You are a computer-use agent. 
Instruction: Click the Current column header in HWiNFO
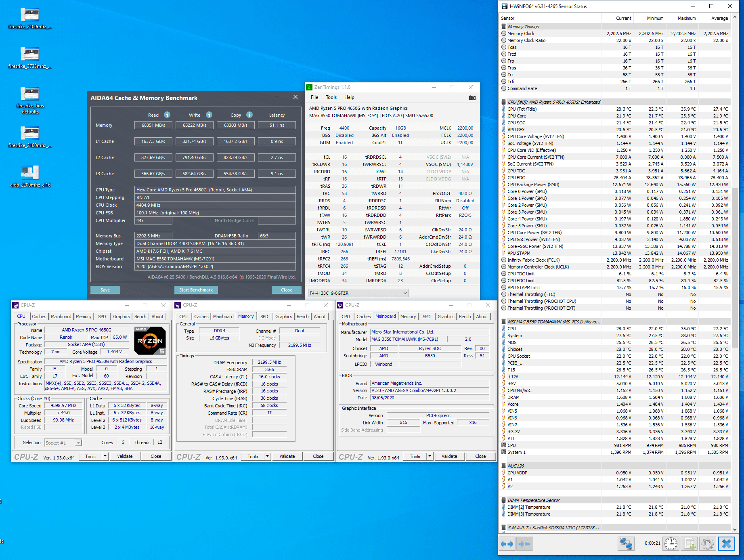pyautogui.click(x=617, y=18)
